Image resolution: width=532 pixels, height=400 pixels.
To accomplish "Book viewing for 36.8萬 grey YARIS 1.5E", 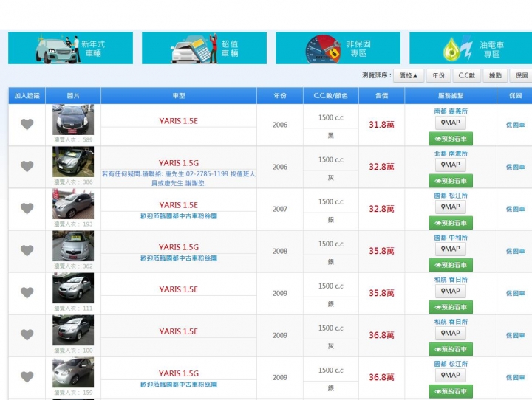I will (451, 350).
